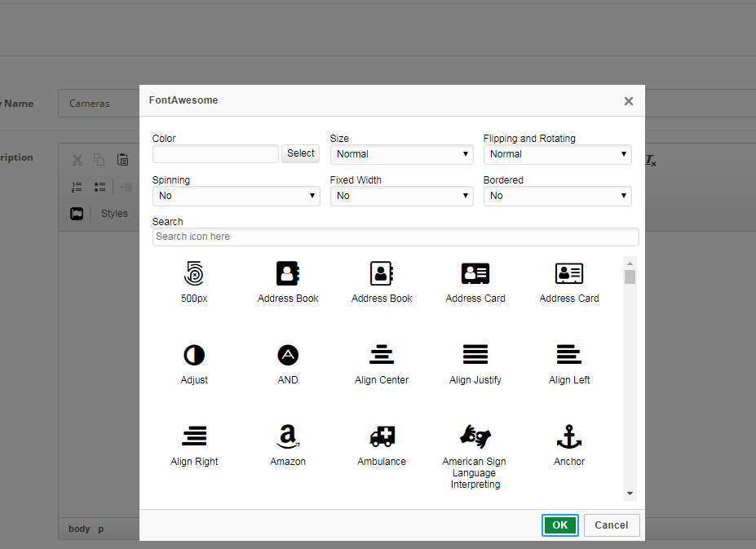
Task: Open the Flipping and Rotating dropdown
Action: click(x=557, y=154)
